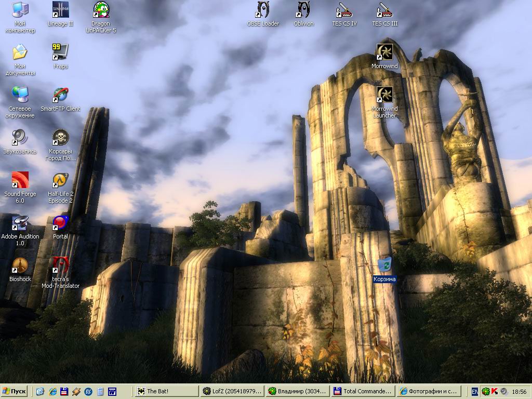Click the Сетевое окружение icon
532x399 pixels.
pyautogui.click(x=20, y=102)
